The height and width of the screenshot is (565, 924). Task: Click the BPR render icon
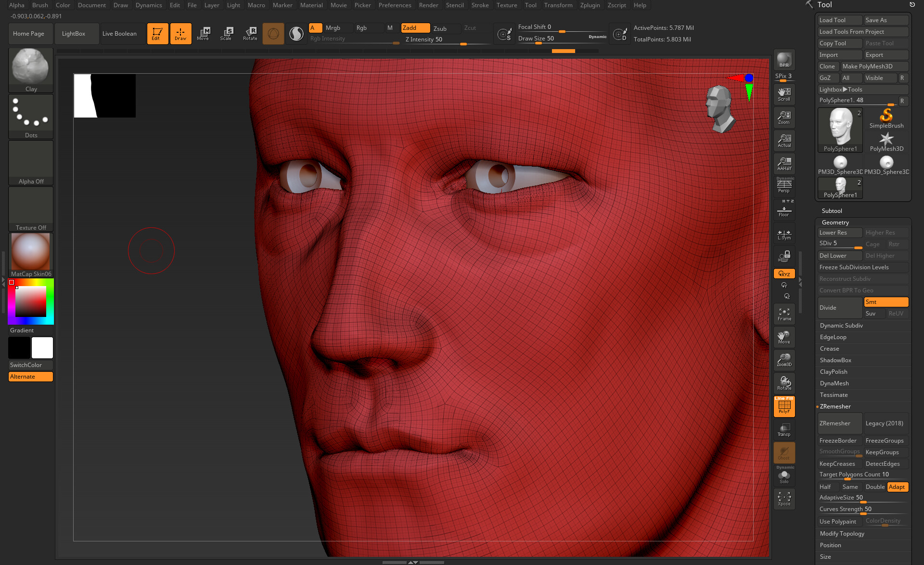tap(784, 60)
